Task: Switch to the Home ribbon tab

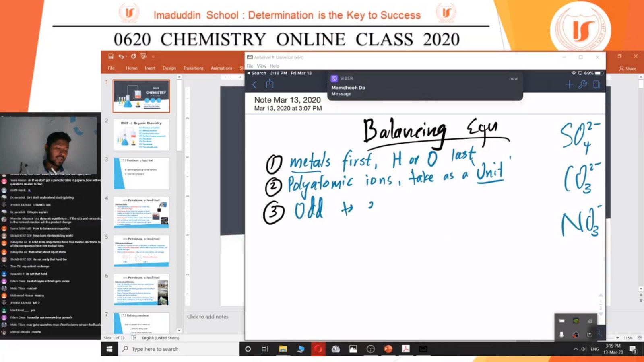Action: point(131,68)
